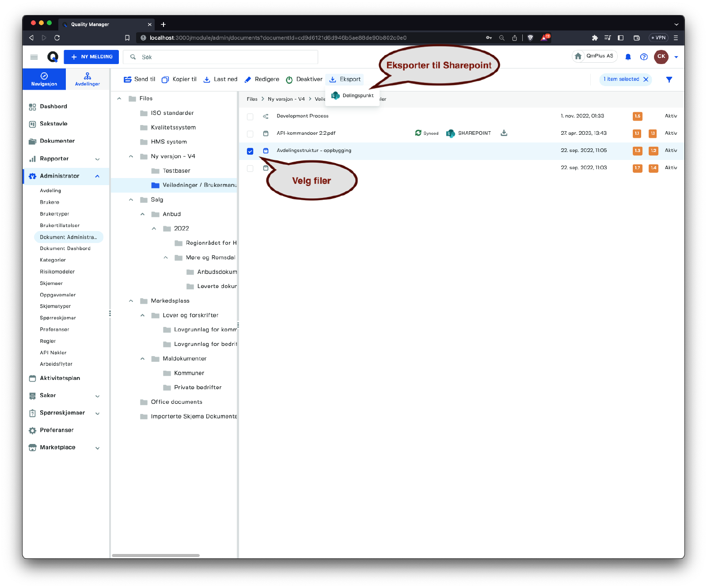Screen dimensions: 707x588
Task: Collapse the Administrator menu section
Action: pos(97,176)
